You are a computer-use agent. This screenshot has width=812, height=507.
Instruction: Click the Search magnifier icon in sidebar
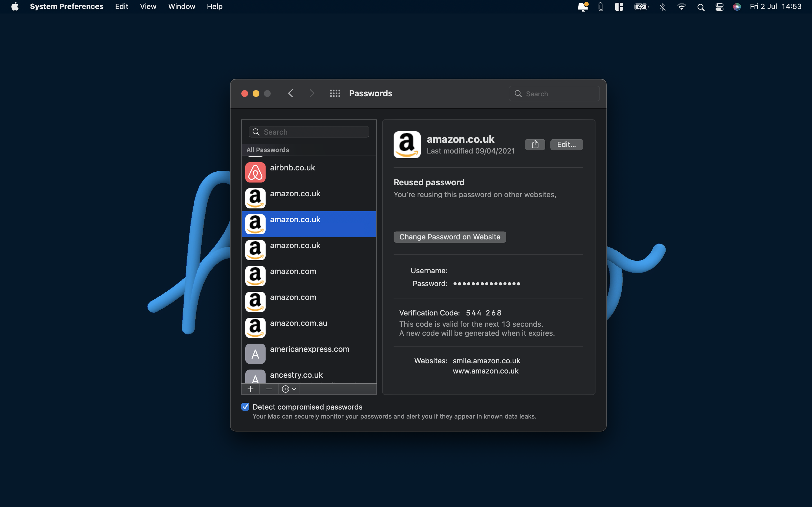point(256,132)
